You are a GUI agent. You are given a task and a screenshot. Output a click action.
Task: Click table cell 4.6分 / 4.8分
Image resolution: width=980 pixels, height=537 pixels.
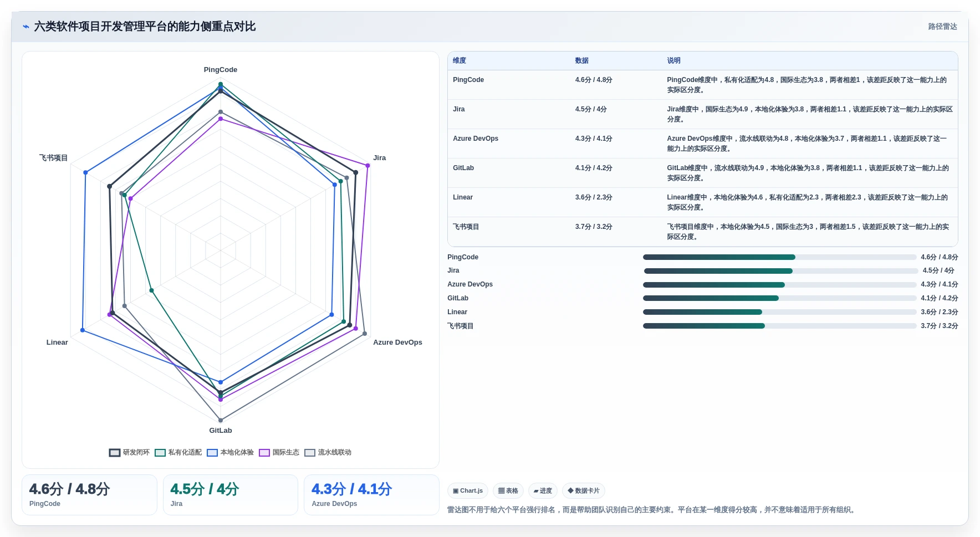[594, 80]
